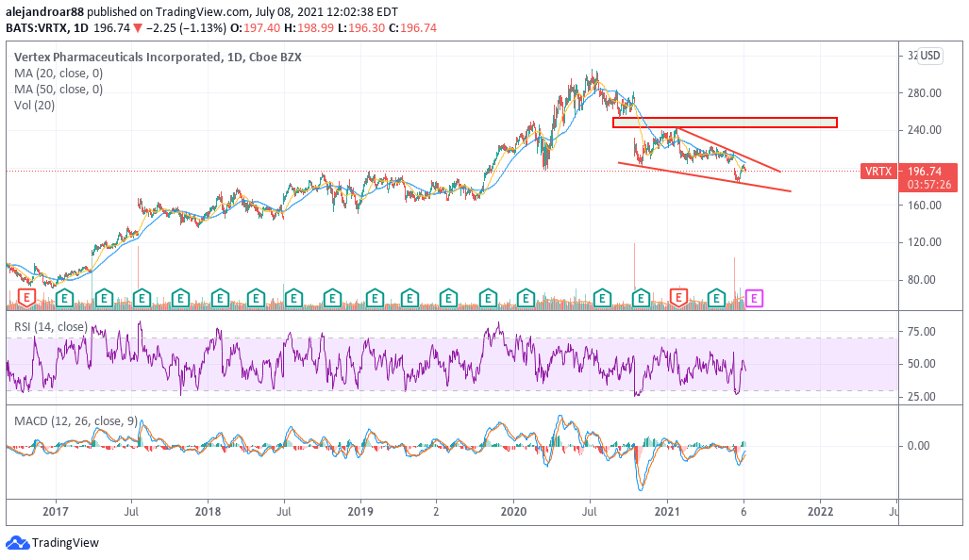Click the high value 198.99

315,27
